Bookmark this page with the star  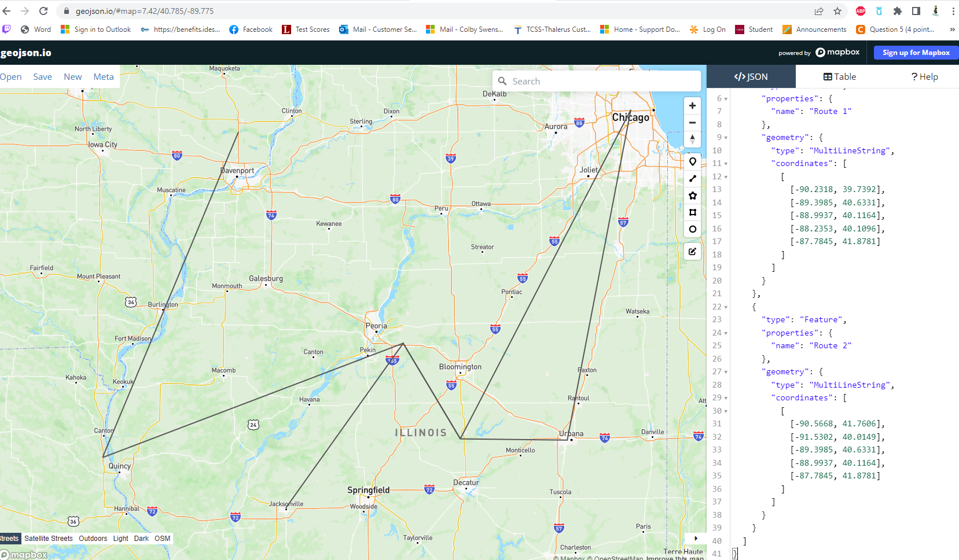coord(837,11)
